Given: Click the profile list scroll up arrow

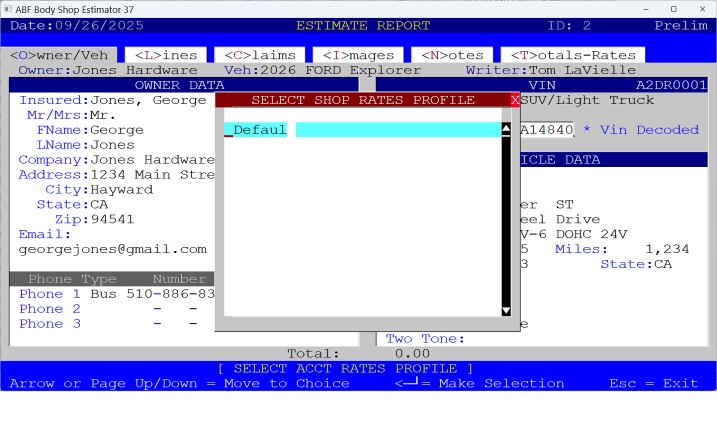Looking at the screenshot, I should [506, 129].
